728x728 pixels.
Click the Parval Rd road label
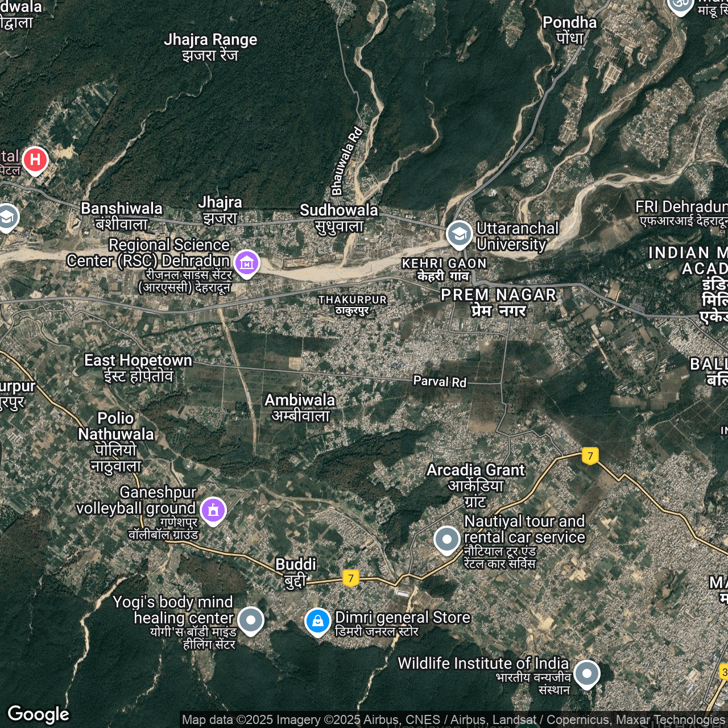tap(440, 382)
